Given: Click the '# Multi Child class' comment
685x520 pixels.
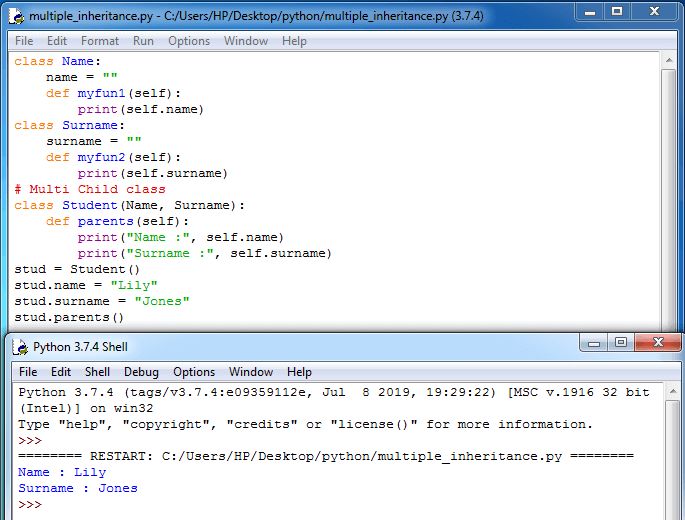Looking at the screenshot, I should [90, 189].
